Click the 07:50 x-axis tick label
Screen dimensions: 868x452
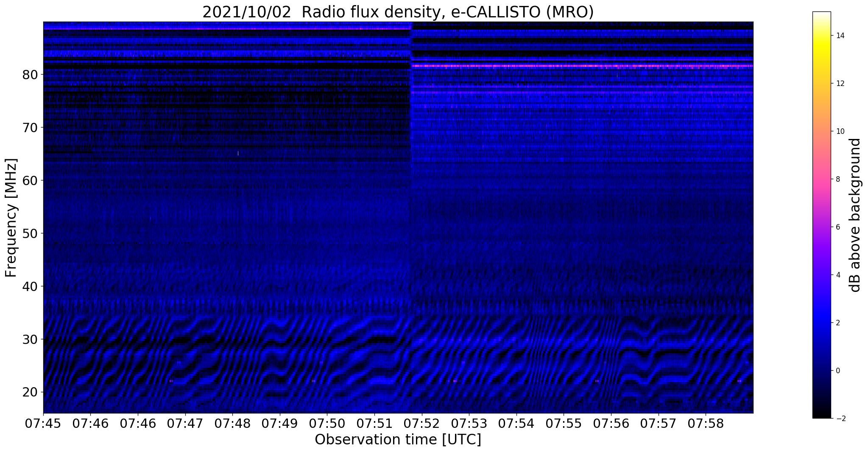coord(327,424)
